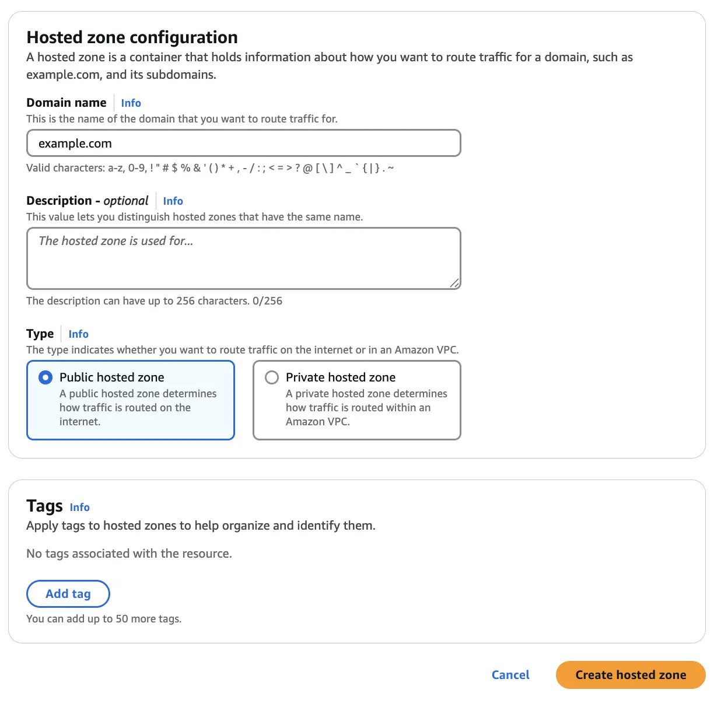Click the "Type" field label
This screenshot has height=728, width=714.
pos(40,334)
